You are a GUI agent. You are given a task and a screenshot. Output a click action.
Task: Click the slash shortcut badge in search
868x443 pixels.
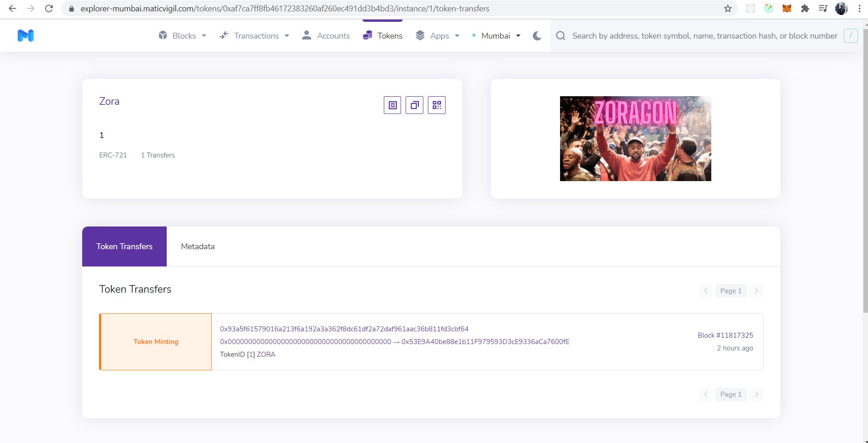(x=851, y=35)
